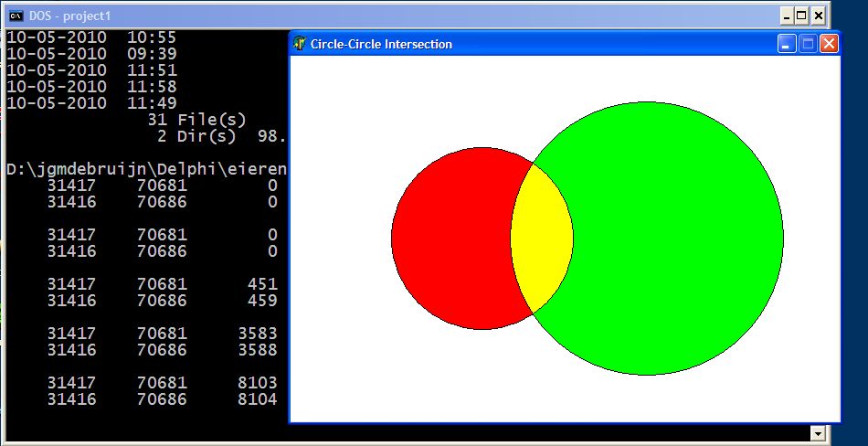Minimize the DOS project1 window
The width and height of the screenshot is (868, 446).
point(786,16)
